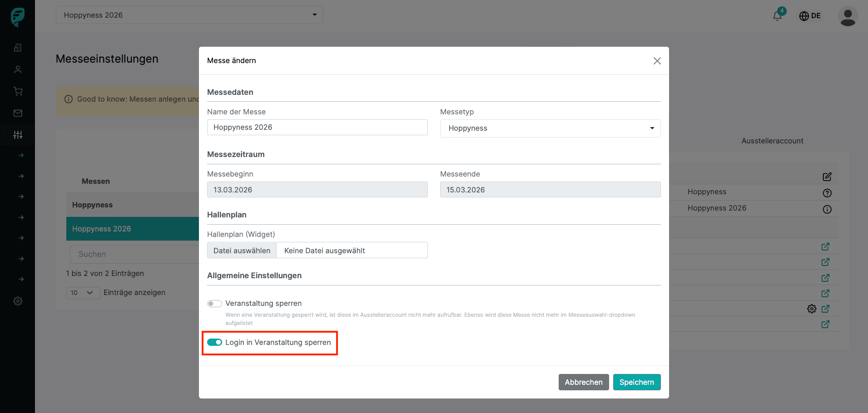This screenshot has height=413, width=868.
Task: Click the Speichern button
Action: (636, 382)
